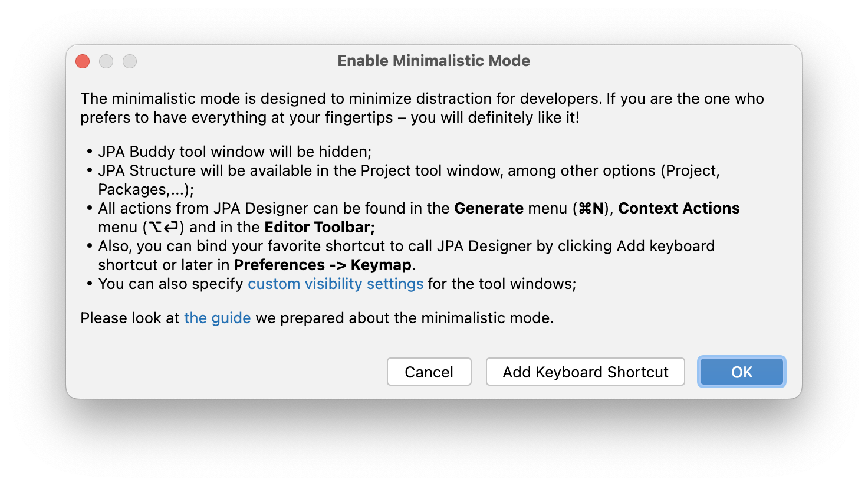This screenshot has height=486, width=868.
Task: Open the custom visibility settings link
Action: (336, 284)
